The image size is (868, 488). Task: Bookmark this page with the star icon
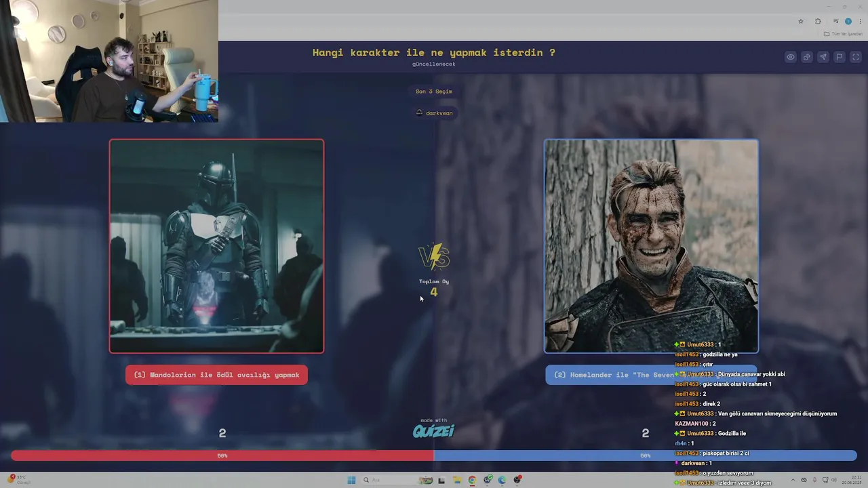[x=801, y=21]
